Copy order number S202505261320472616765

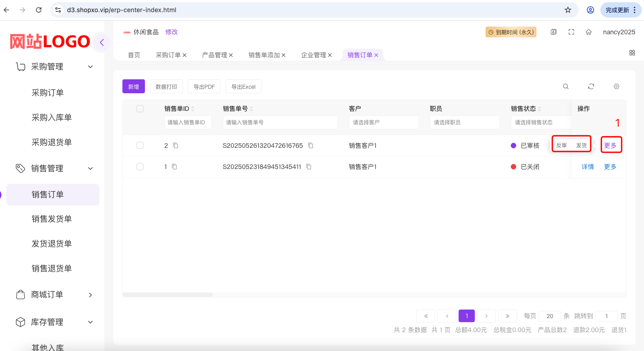tap(311, 146)
